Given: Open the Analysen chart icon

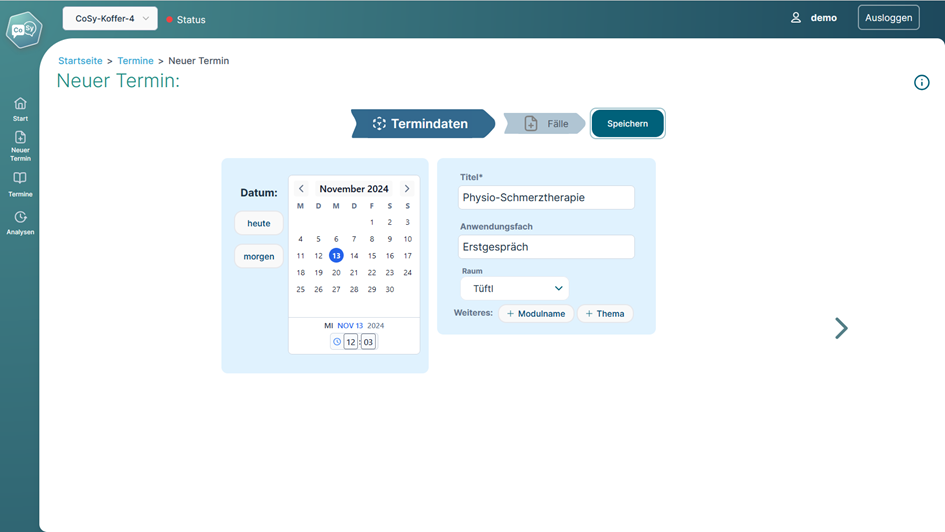Looking at the screenshot, I should click(x=20, y=217).
